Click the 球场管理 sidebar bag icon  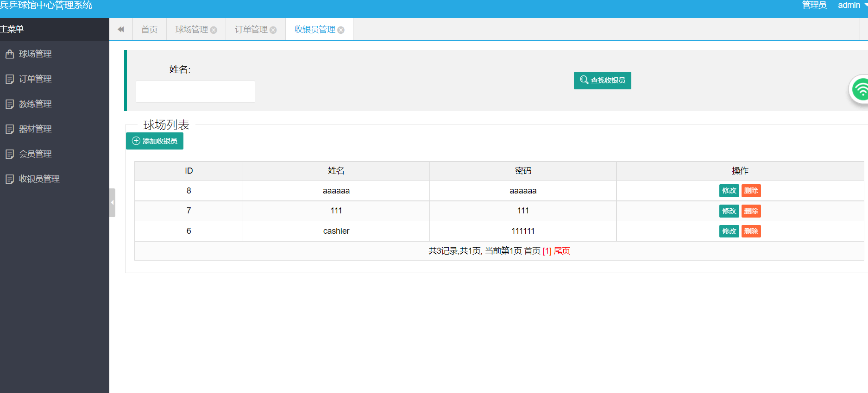pos(9,54)
